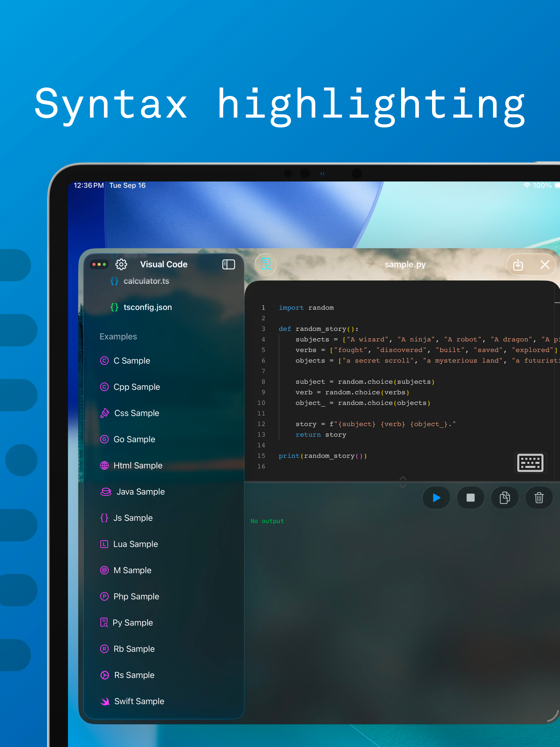This screenshot has width=560, height=747.
Task: Click the Java Sample cup icon
Action: tap(106, 492)
